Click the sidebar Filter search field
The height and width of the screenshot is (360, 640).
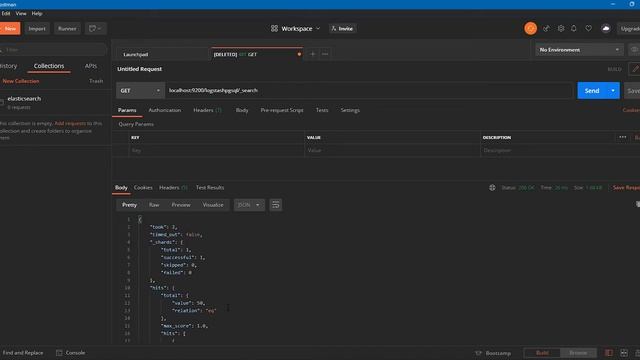click(x=54, y=50)
